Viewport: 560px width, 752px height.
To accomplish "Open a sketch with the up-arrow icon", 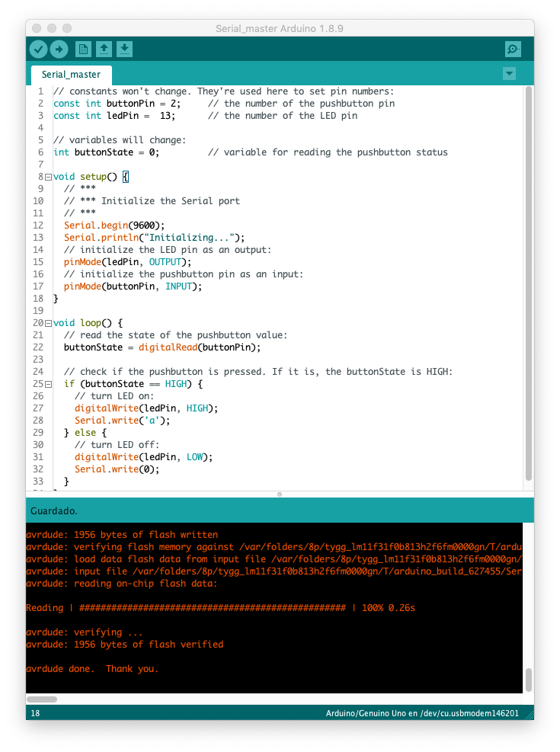I will coord(104,49).
